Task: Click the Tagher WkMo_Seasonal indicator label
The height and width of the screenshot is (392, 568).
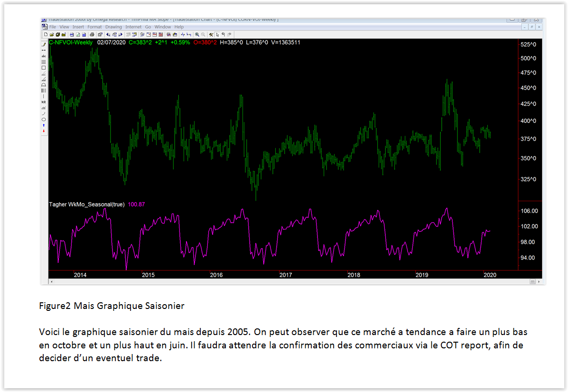Action: 87,205
